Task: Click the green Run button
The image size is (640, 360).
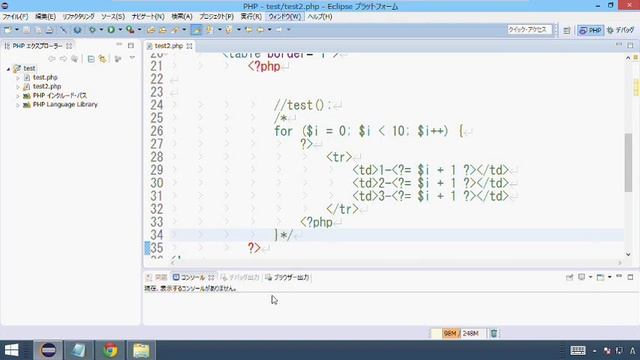Action: (x=111, y=30)
